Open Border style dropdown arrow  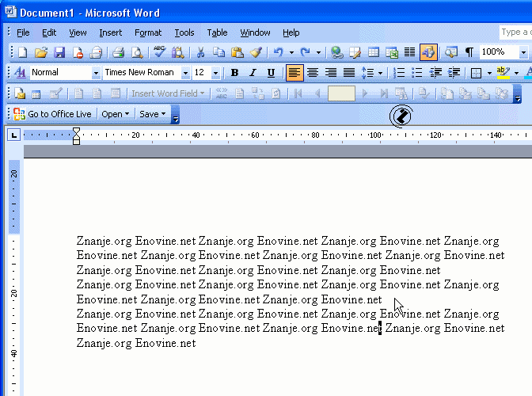pyautogui.click(x=489, y=73)
